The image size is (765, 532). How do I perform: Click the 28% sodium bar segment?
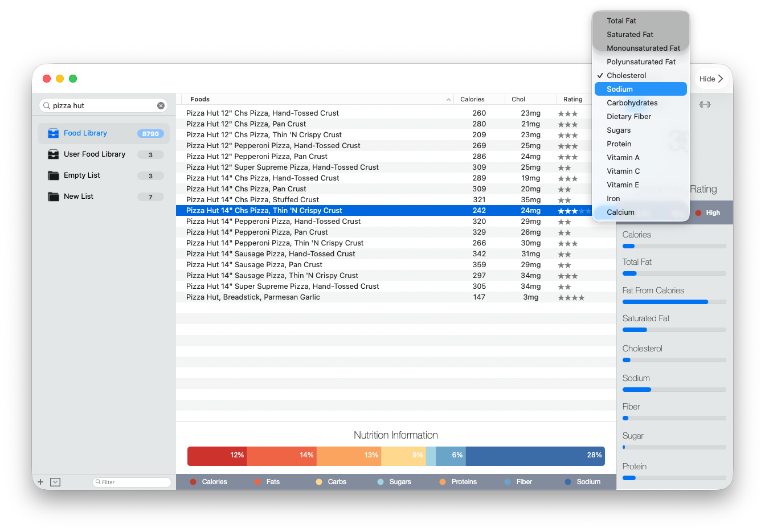pyautogui.click(x=535, y=456)
